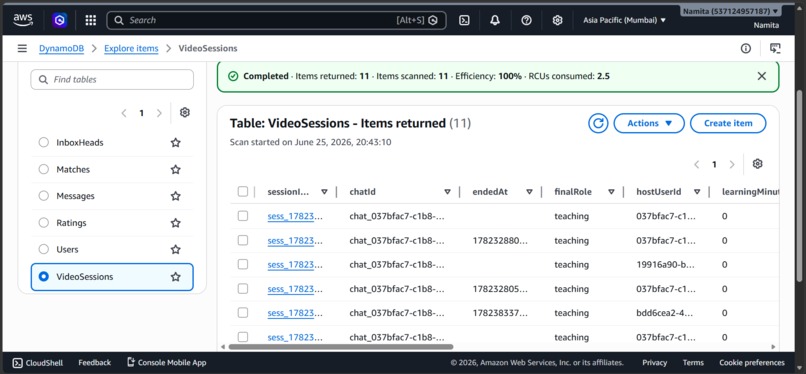Open the info panel icon
Screen dimensions: 806x374
point(745,48)
